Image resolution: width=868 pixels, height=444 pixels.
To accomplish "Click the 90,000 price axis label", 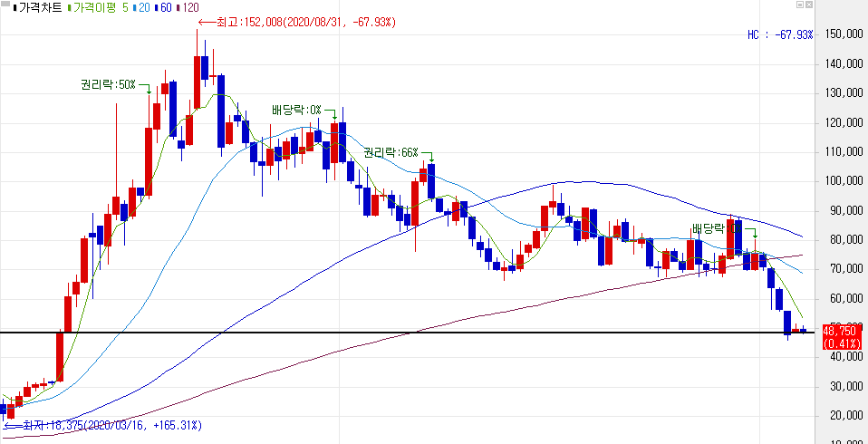I will click(844, 210).
